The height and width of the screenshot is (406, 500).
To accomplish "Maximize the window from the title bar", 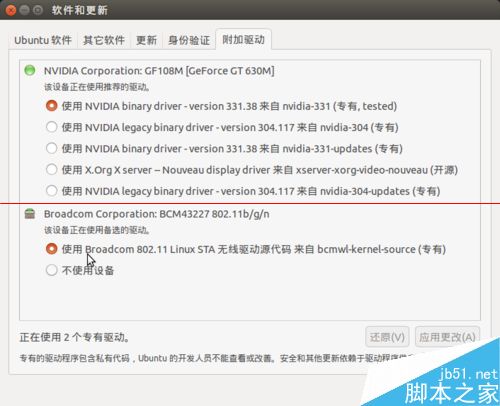I will pyautogui.click(x=38, y=10).
